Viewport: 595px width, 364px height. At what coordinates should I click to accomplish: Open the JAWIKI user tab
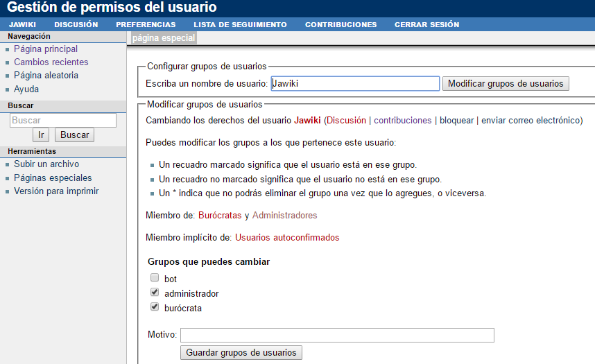[22, 24]
